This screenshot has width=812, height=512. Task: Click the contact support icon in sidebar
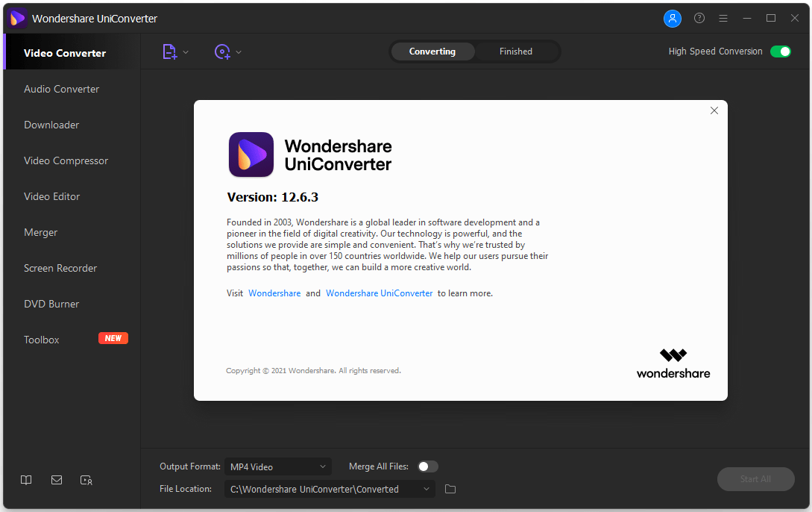tap(86, 480)
